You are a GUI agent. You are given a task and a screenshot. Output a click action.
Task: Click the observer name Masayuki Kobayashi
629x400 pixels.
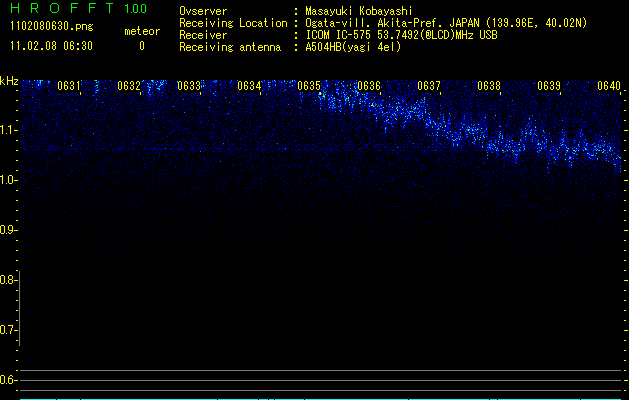pos(359,11)
